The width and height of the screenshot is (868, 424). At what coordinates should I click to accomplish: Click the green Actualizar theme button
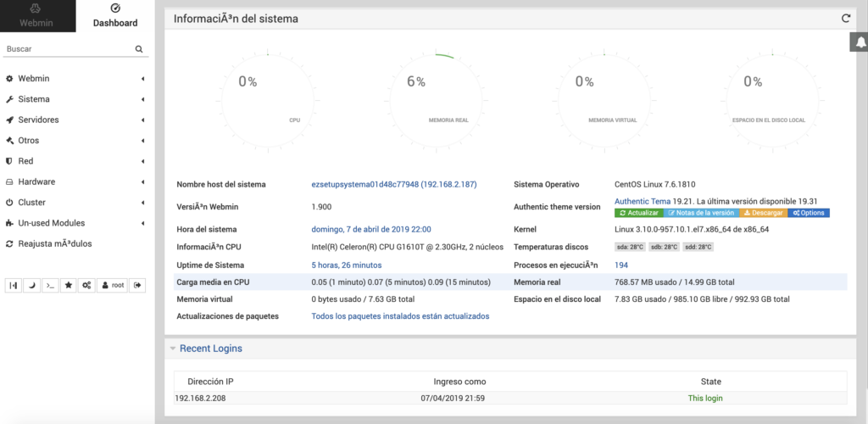pos(639,213)
